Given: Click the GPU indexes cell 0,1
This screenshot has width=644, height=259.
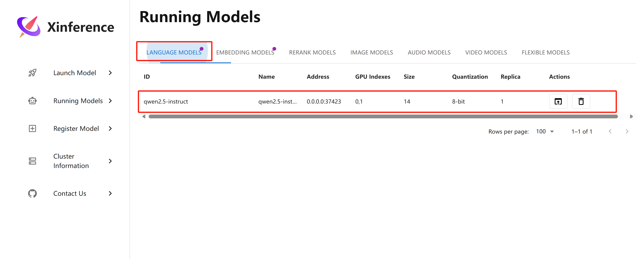Looking at the screenshot, I should tap(359, 101).
